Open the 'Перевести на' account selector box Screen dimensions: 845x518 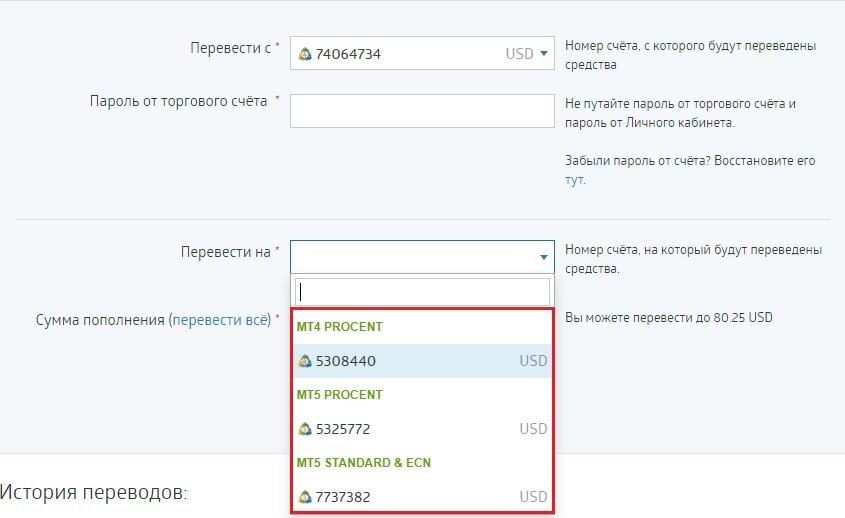tap(422, 257)
